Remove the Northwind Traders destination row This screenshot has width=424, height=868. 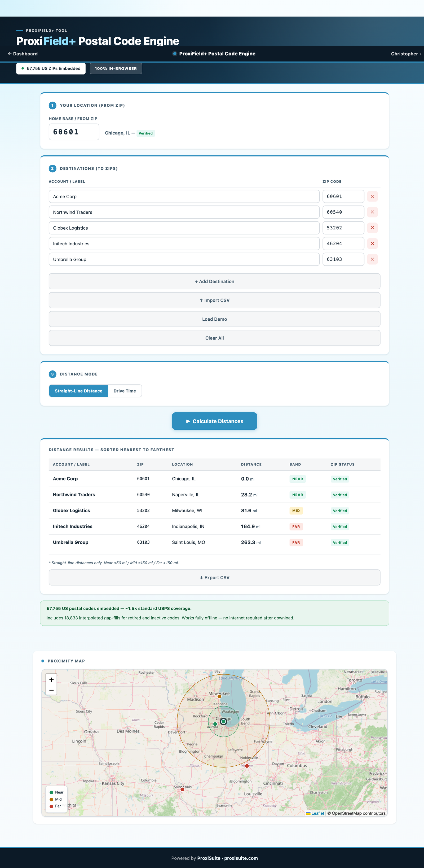click(x=372, y=212)
